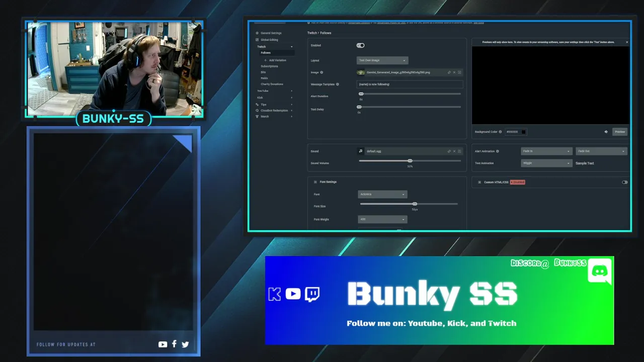This screenshot has width=644, height=362.
Task: Clear the default.ogg sound with X icon
Action: [x=454, y=151]
